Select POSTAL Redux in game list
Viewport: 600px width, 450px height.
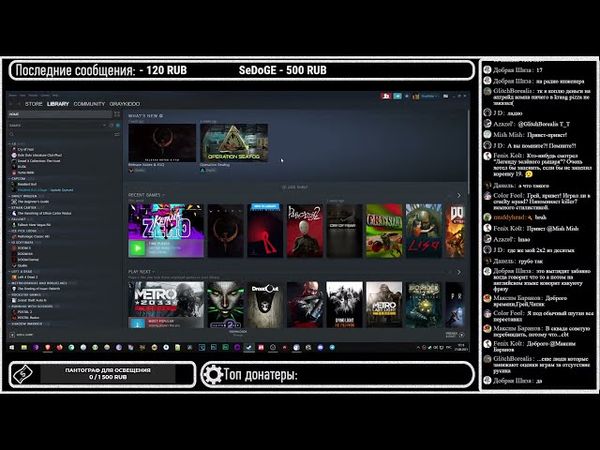pyautogui.click(x=28, y=318)
